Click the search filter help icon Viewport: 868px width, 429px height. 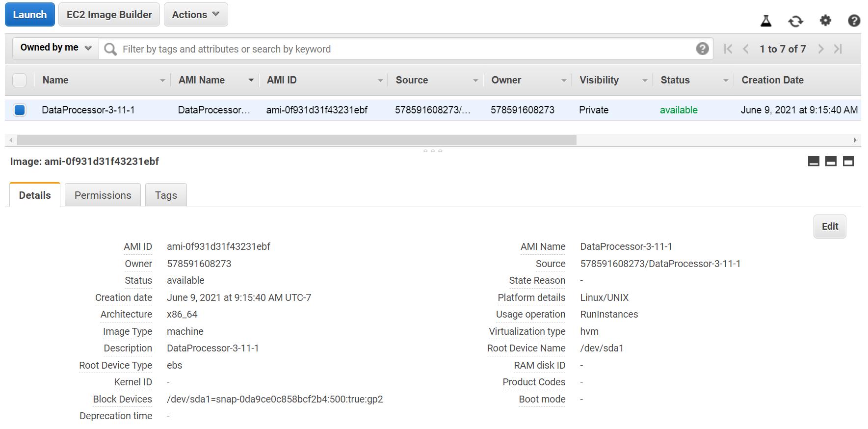(x=702, y=49)
